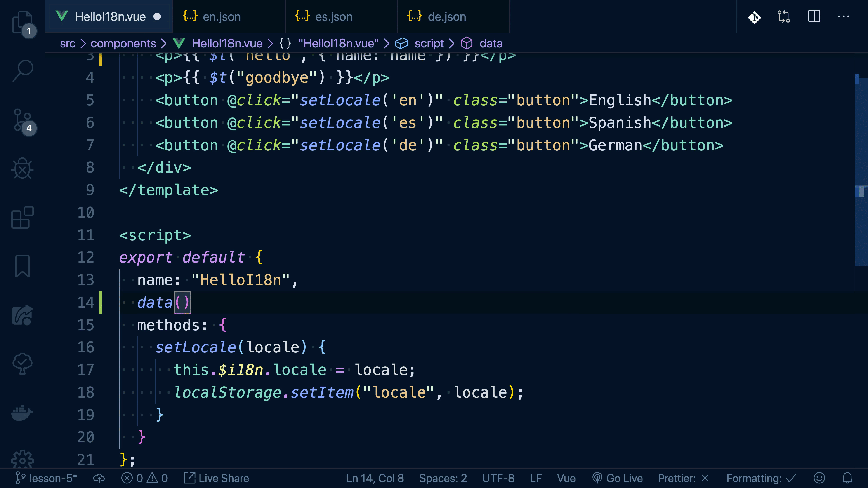Switch to the de.json tab

click(x=454, y=16)
